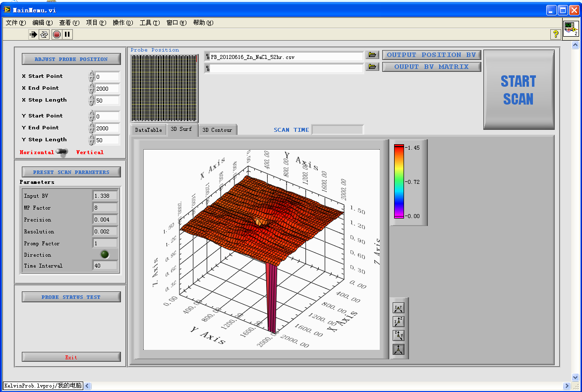Click the X End Point value field 2000

point(107,89)
